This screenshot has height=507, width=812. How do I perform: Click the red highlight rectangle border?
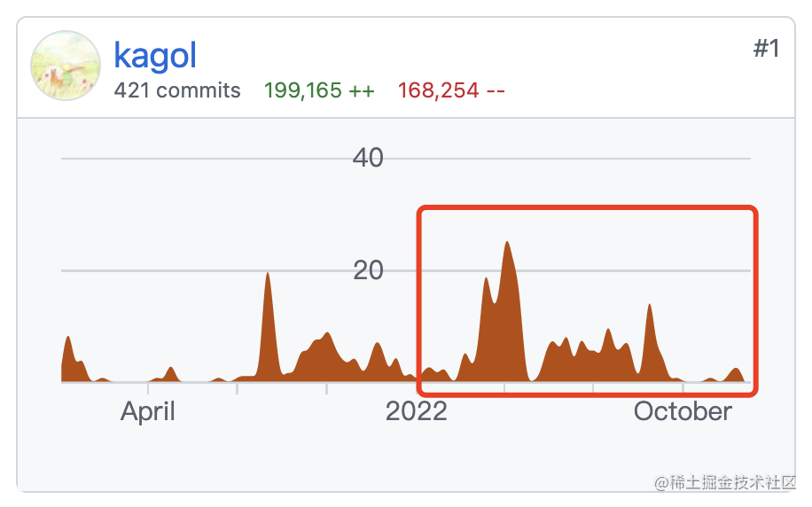point(587,208)
